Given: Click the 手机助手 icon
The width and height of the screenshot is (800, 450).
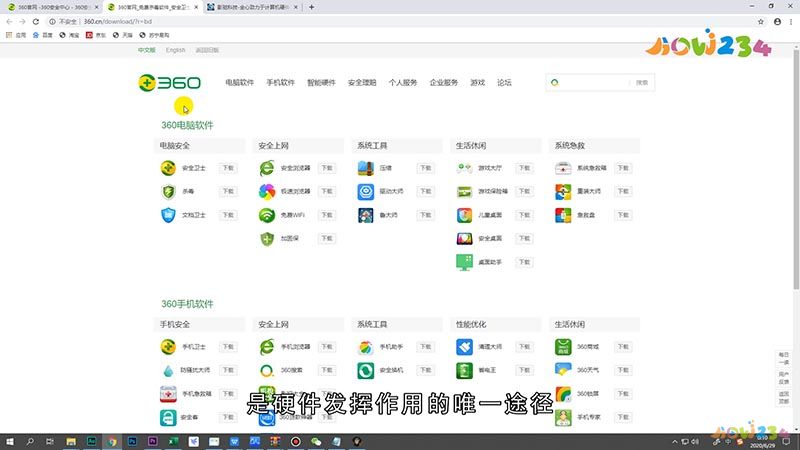Looking at the screenshot, I should [366, 347].
